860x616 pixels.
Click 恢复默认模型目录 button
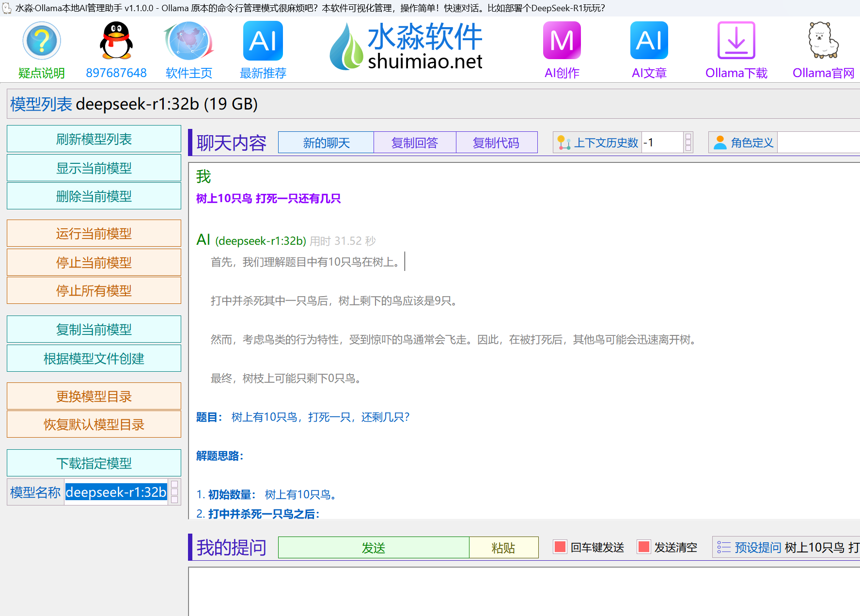click(94, 425)
